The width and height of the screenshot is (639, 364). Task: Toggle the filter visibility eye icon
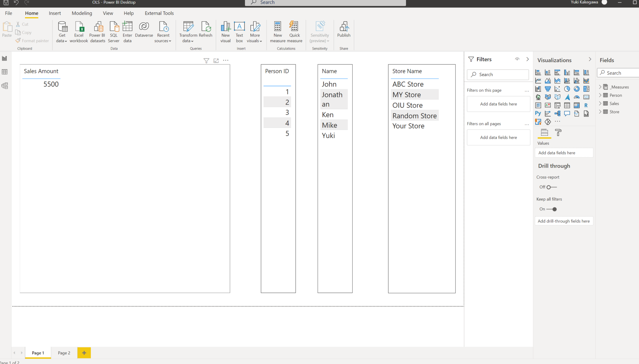pyautogui.click(x=517, y=59)
